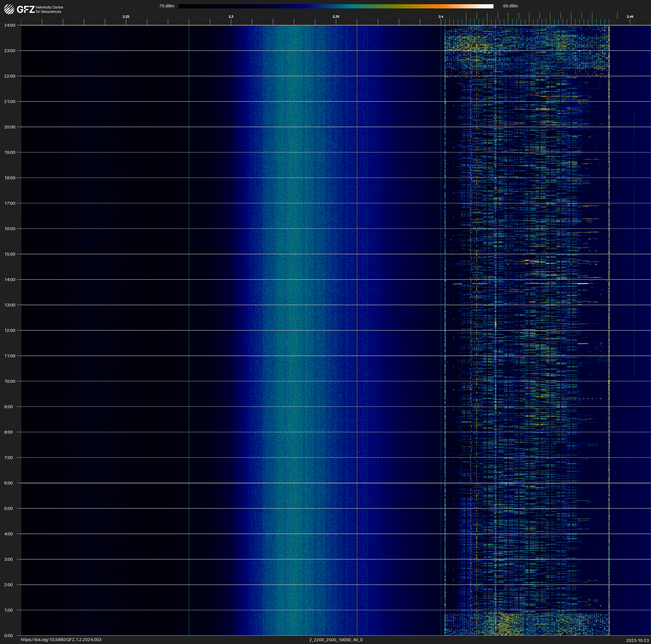Select the 2.49 frequency axis label
651x644 pixels.
click(629, 17)
